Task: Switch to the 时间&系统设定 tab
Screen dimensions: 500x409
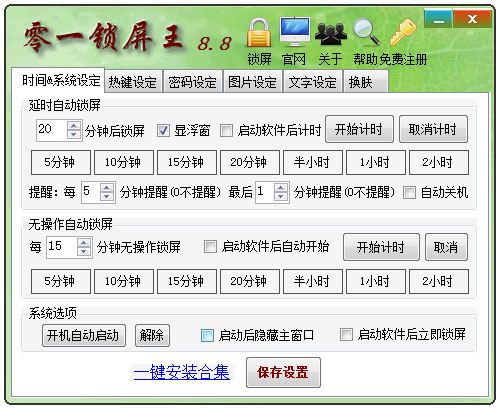Action: [58, 80]
